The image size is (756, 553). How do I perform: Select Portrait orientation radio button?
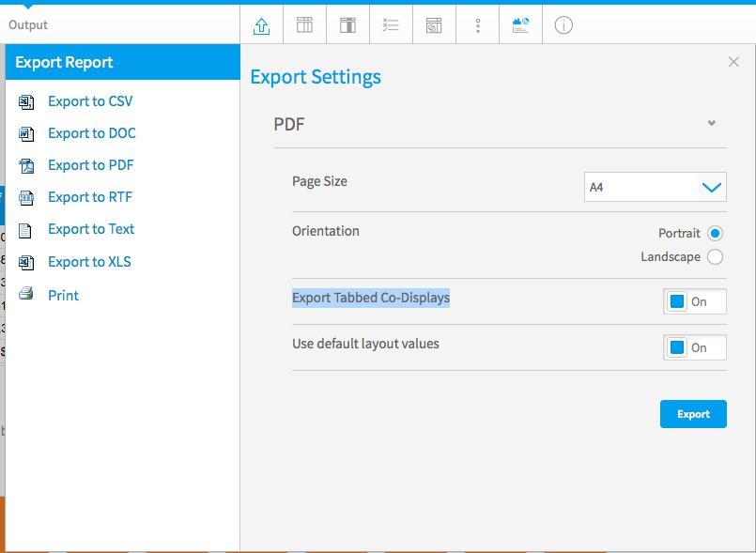[x=715, y=234]
